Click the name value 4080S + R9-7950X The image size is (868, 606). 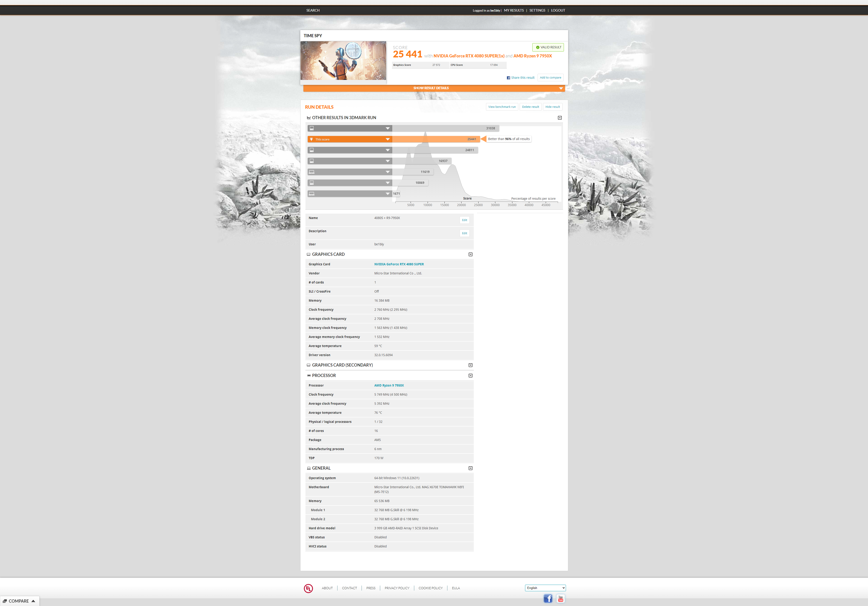(387, 218)
